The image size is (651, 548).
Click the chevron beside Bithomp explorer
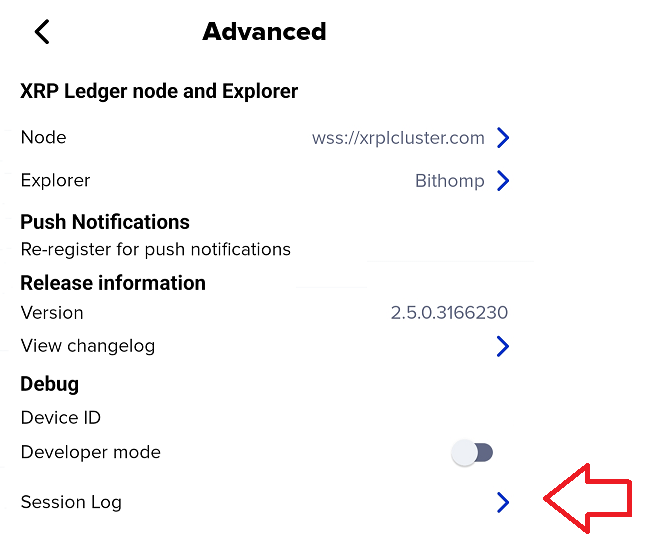503,181
